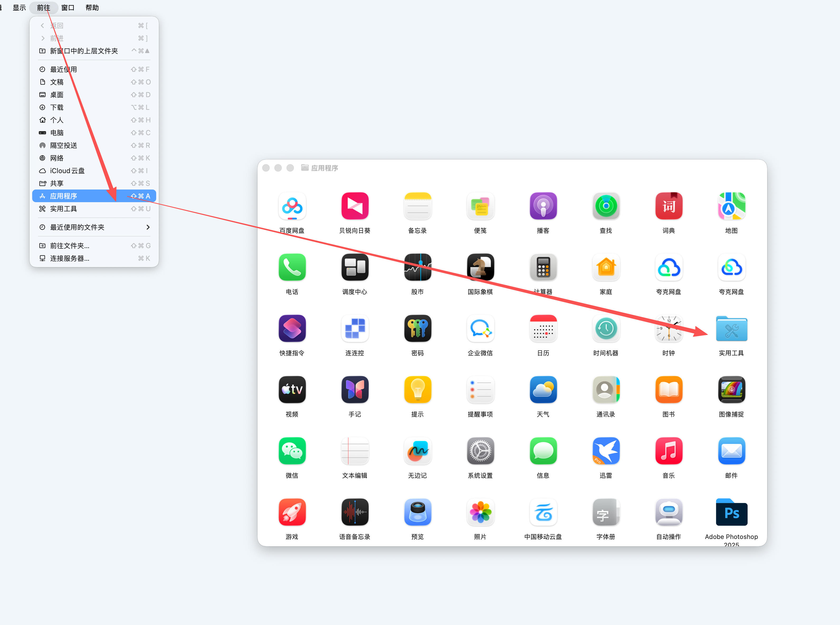Choose 共享 Shared from the menu

coord(94,183)
